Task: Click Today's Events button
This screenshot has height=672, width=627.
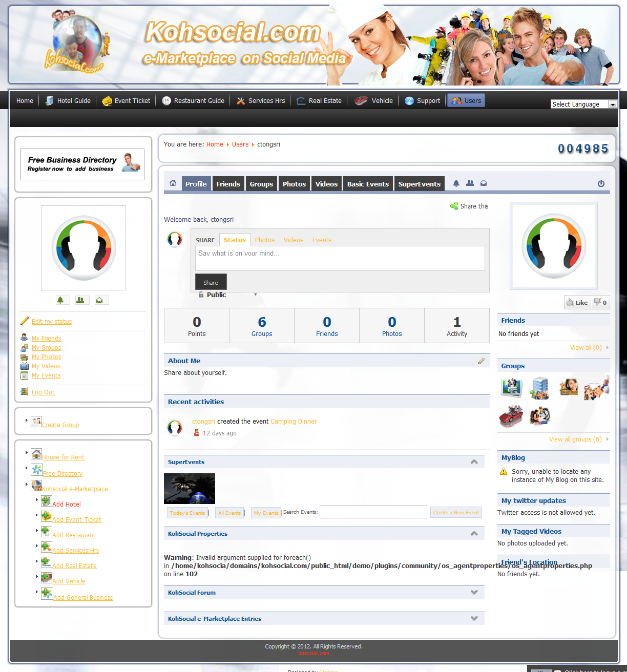Action: tap(187, 513)
